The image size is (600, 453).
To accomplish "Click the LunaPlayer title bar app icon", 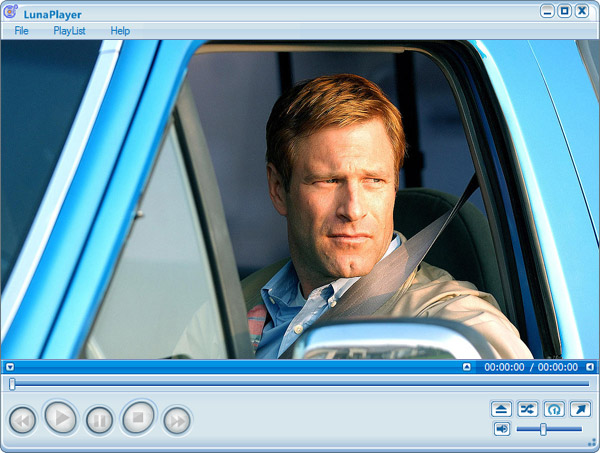I will (x=11, y=11).
